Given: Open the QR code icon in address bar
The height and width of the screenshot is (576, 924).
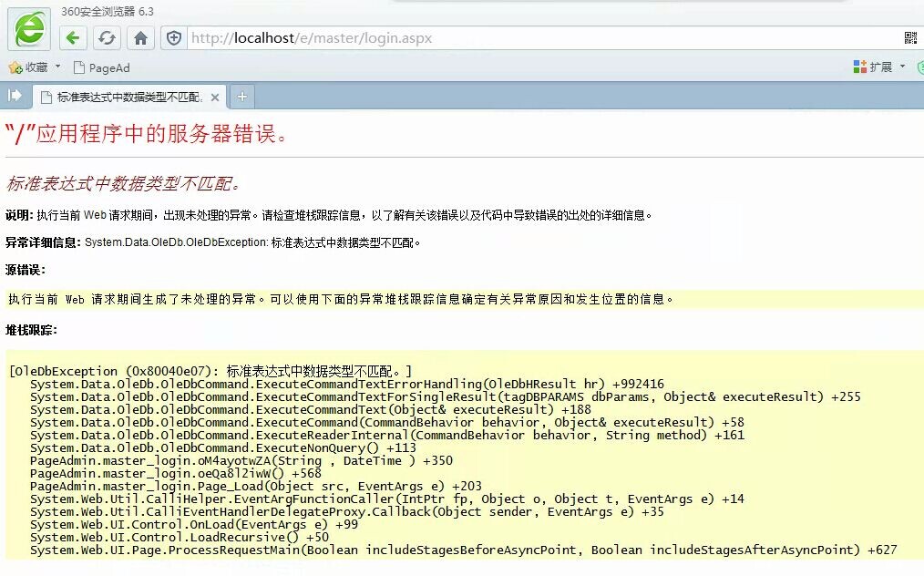Looking at the screenshot, I should click(x=910, y=37).
